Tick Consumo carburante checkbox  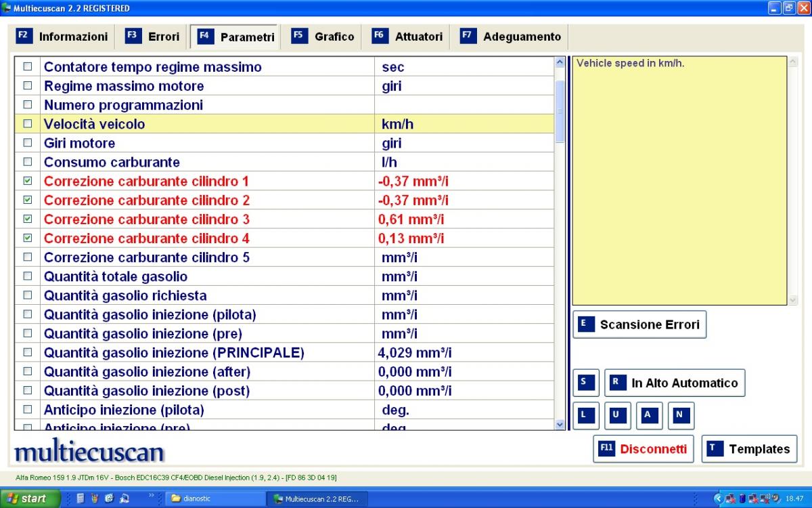28,162
